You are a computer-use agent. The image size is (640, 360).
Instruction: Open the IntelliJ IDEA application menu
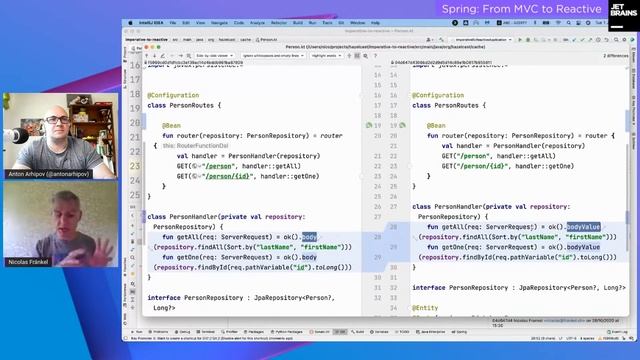[x=151, y=23]
